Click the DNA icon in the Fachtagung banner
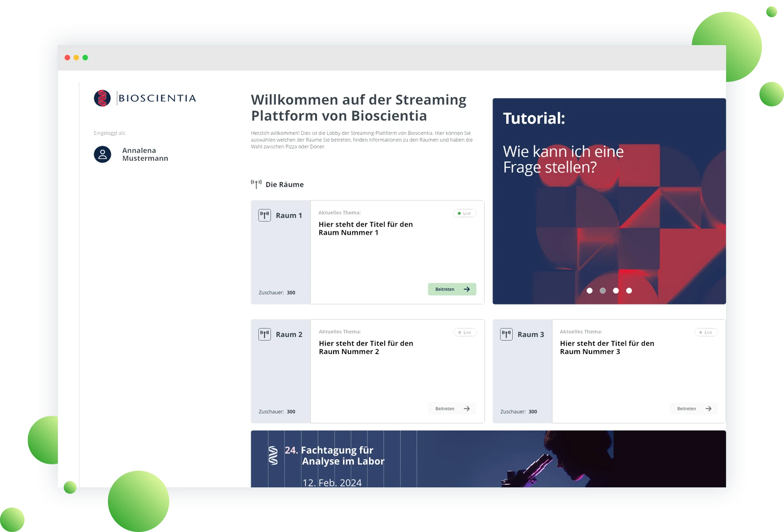Screen dimensions: 784x532 pos(273,456)
